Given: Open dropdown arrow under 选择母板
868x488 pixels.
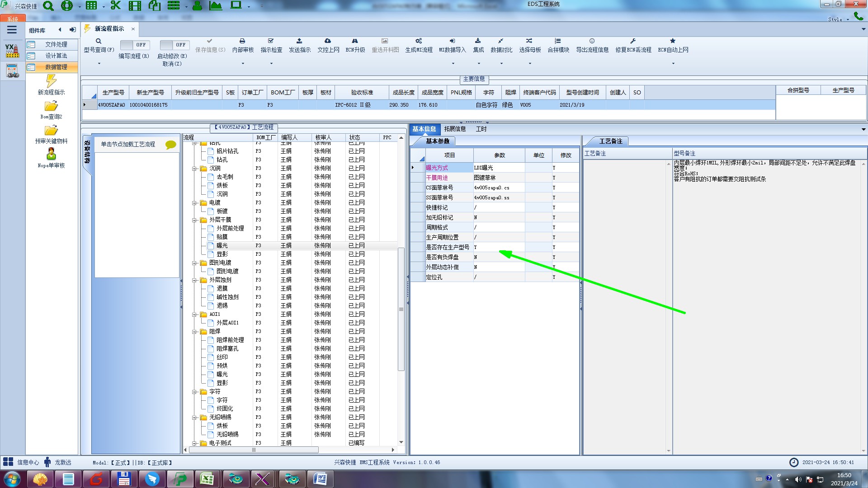Looking at the screenshot, I should click(530, 63).
